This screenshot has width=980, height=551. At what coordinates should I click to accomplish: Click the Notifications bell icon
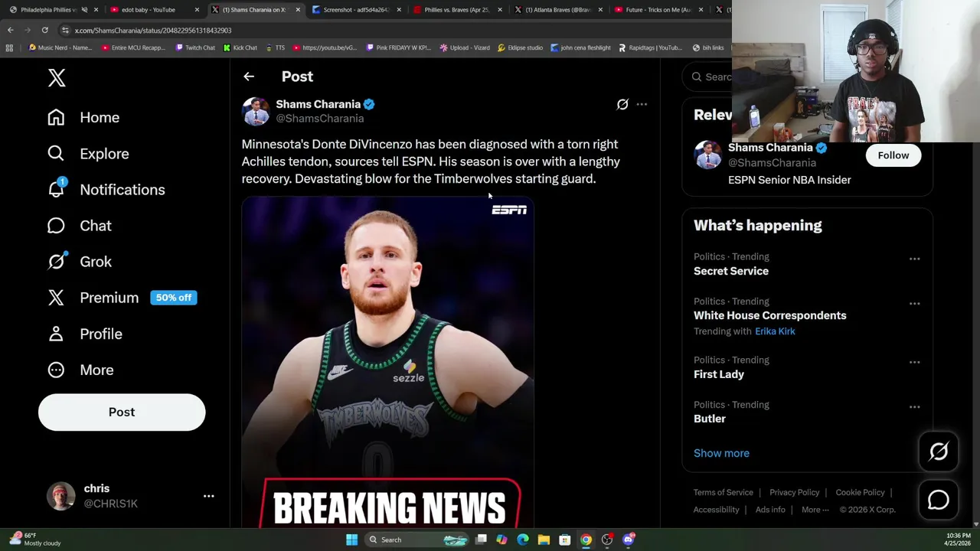[56, 190]
